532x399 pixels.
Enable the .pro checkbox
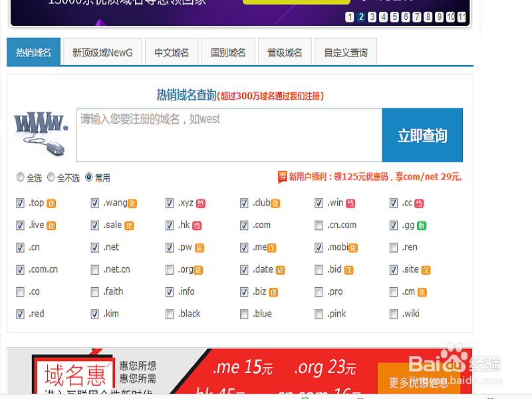click(319, 291)
